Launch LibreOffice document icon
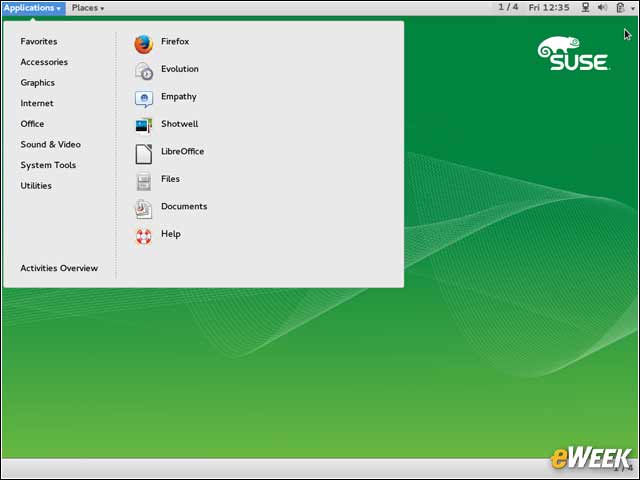 [x=144, y=153]
